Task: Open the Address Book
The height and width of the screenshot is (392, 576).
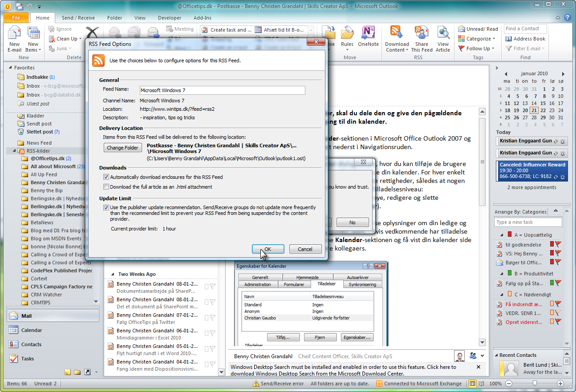Action: point(525,39)
